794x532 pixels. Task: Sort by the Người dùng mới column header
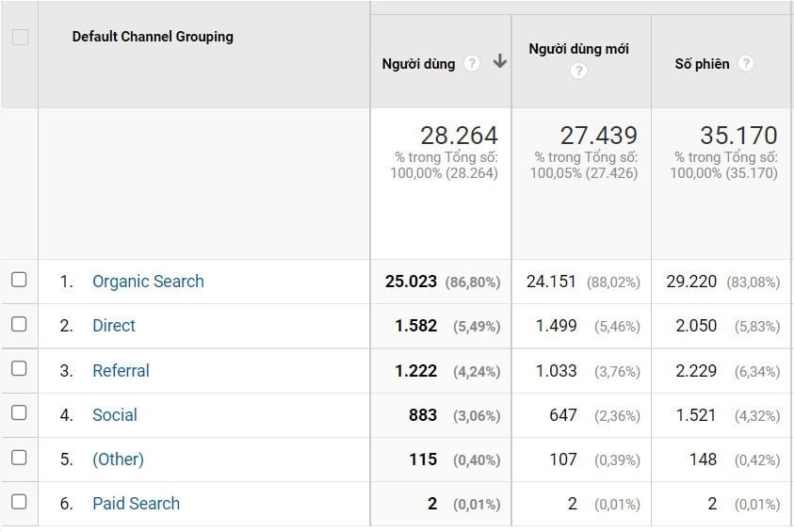pyautogui.click(x=578, y=49)
